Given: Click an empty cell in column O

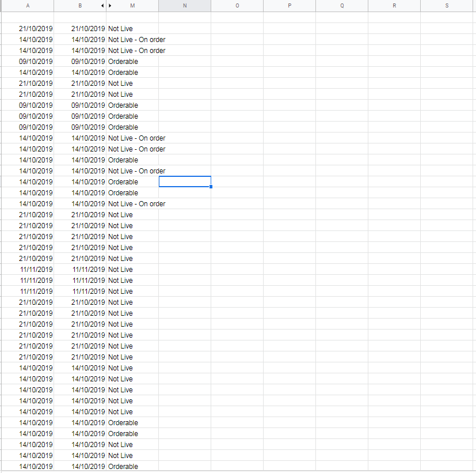Looking at the screenshot, I should tap(237, 230).
